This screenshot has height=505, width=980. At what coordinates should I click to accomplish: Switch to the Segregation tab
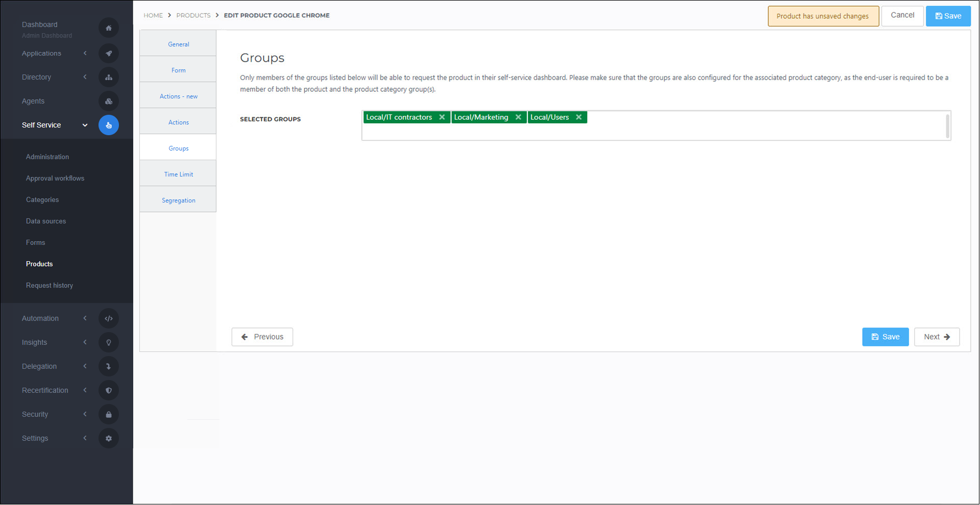[x=178, y=200]
